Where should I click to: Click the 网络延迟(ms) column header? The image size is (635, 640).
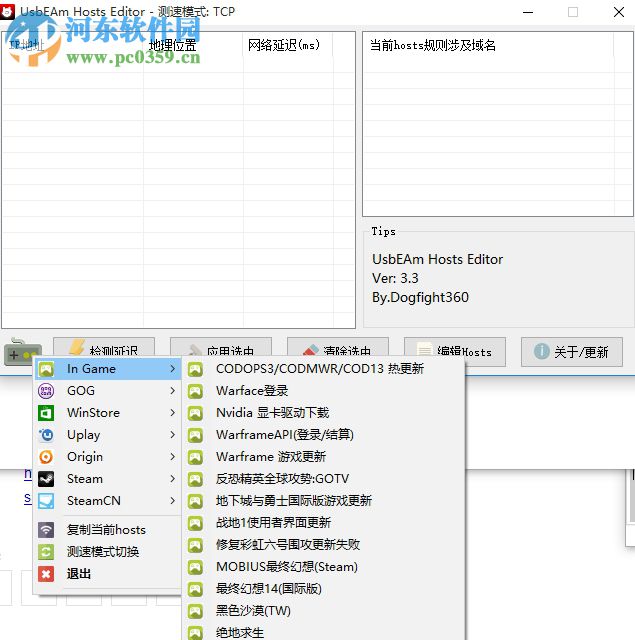coord(288,45)
